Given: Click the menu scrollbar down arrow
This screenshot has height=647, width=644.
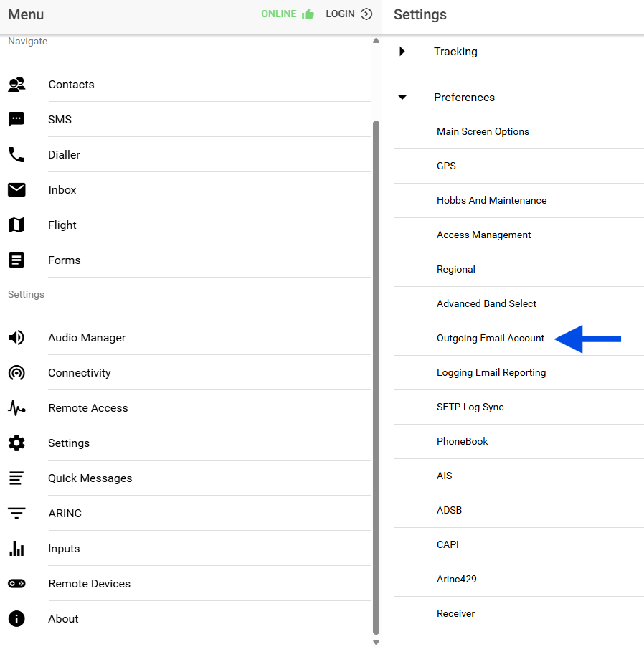Looking at the screenshot, I should [377, 642].
